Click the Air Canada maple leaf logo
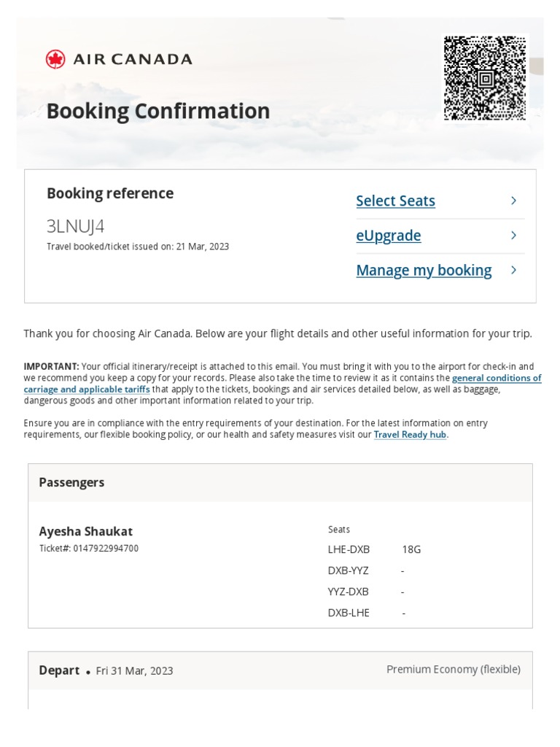 point(55,59)
